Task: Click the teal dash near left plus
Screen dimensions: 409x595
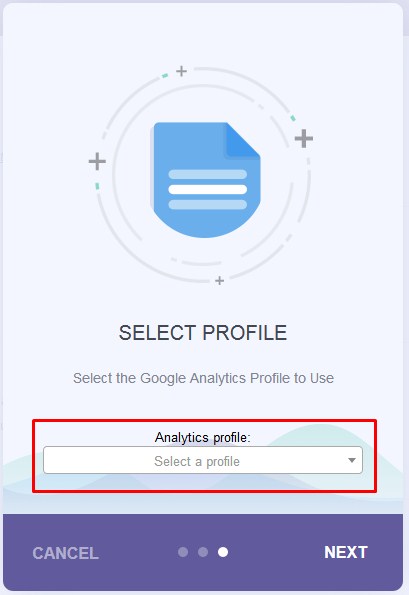Action: pos(98,186)
